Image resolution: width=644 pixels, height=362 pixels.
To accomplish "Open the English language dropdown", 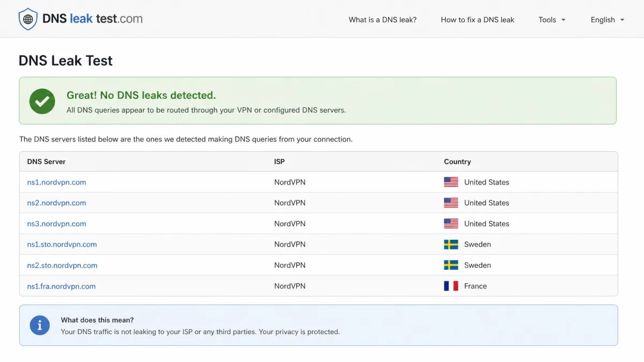I will [x=608, y=20].
